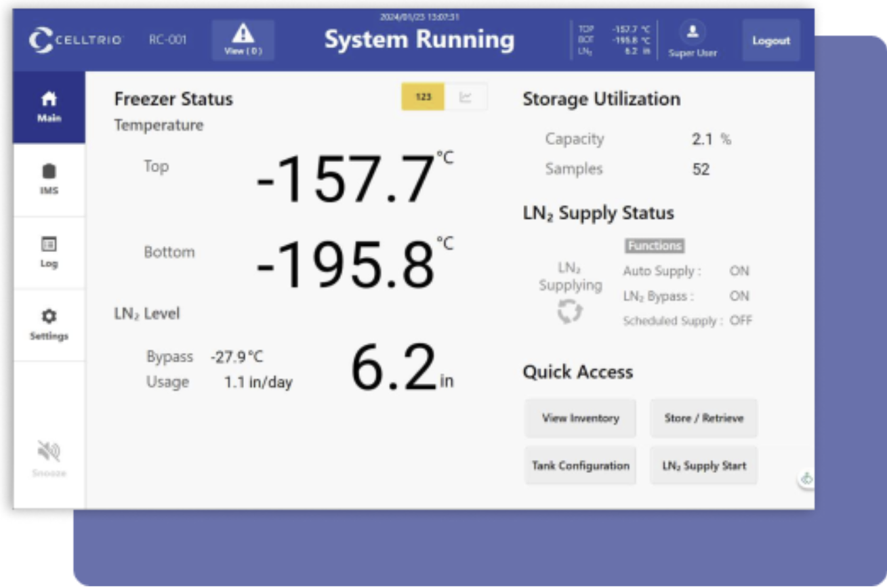Screen dimensions: 887x588
Task: Start LN2 supply via LN₂ Supply Start
Action: [x=703, y=465]
